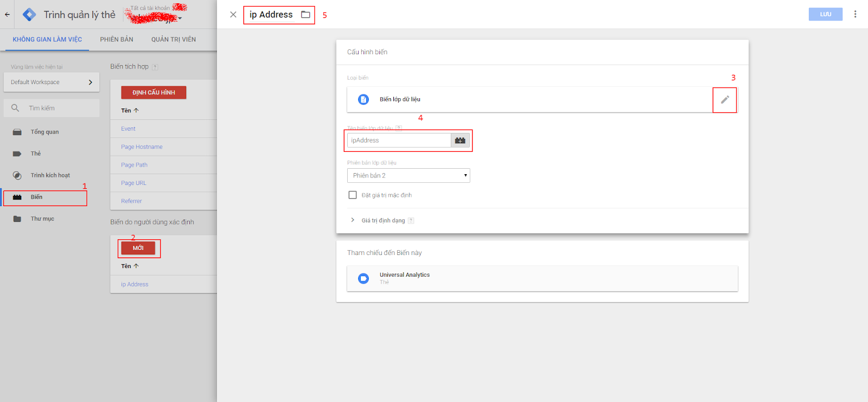Image resolution: width=868 pixels, height=402 pixels.
Task: Open the Page Hostname variable link
Action: (142, 147)
